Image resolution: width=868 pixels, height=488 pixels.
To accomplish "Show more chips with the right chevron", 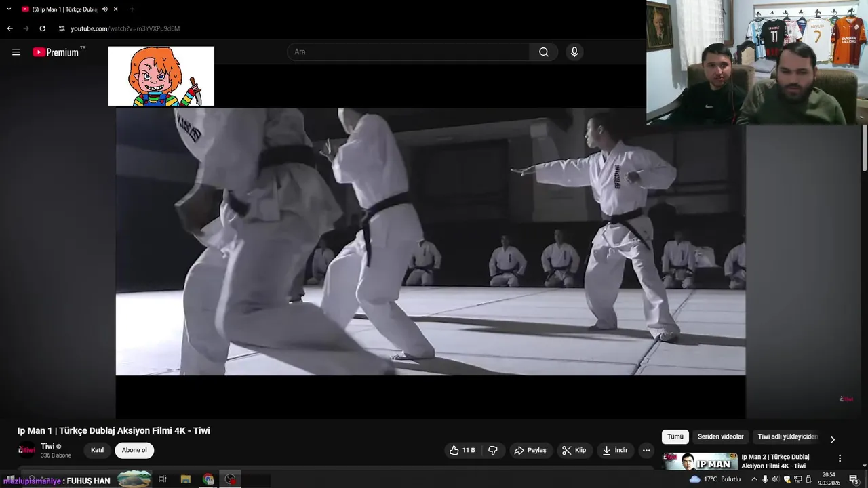I will (x=833, y=439).
